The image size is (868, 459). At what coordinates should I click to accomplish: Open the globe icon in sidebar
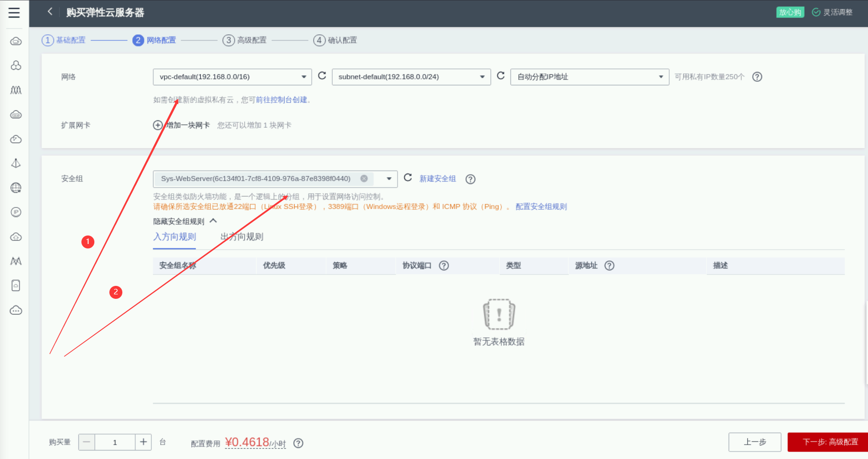coord(16,188)
